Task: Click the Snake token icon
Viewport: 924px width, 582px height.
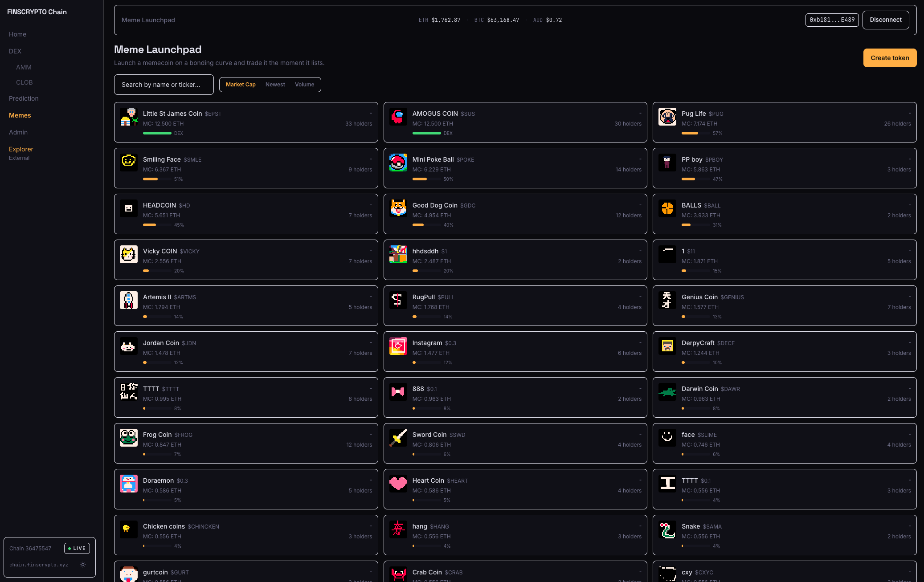Action: (667, 529)
